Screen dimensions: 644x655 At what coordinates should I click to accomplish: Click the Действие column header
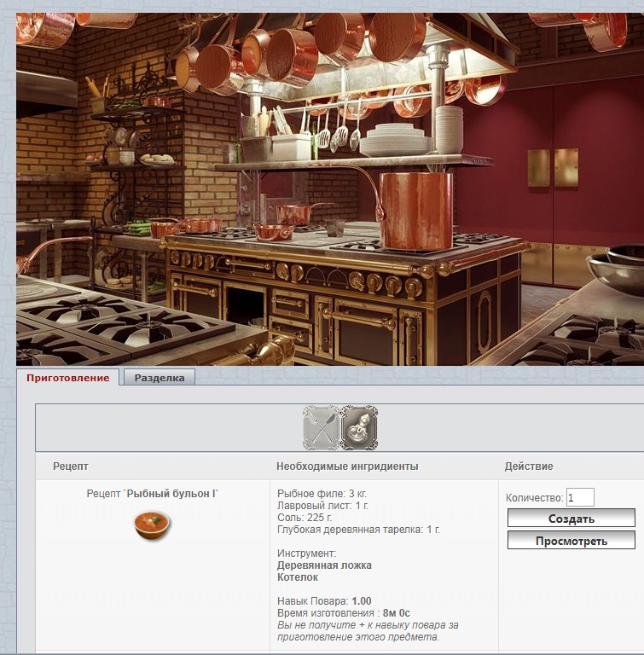pos(529,467)
